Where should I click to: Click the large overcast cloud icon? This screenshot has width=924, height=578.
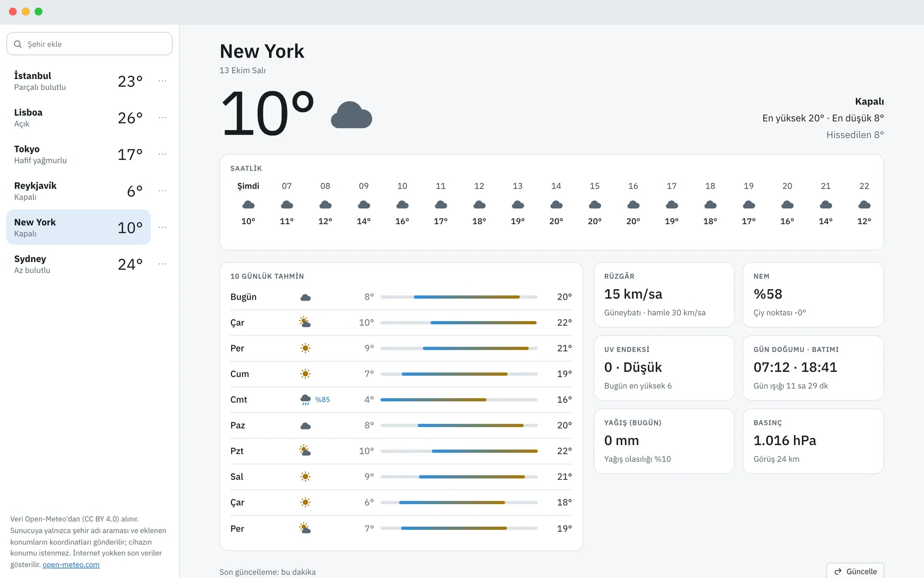352,115
